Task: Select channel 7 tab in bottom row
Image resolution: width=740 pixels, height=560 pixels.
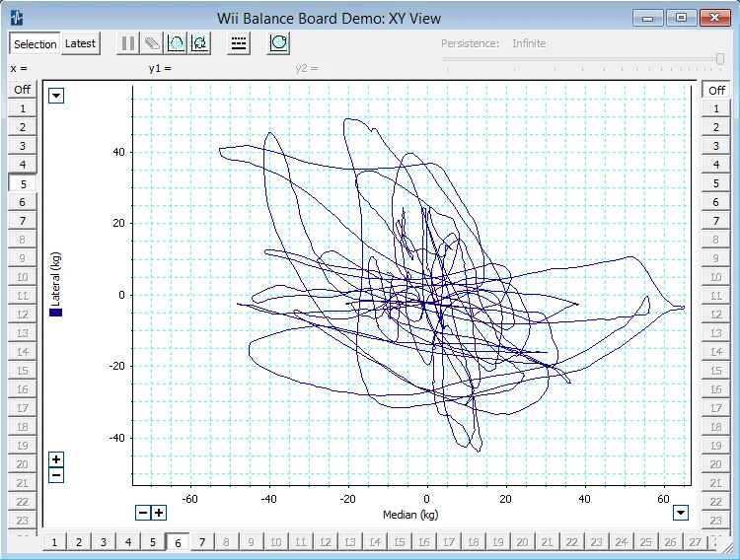Action: click(x=202, y=542)
